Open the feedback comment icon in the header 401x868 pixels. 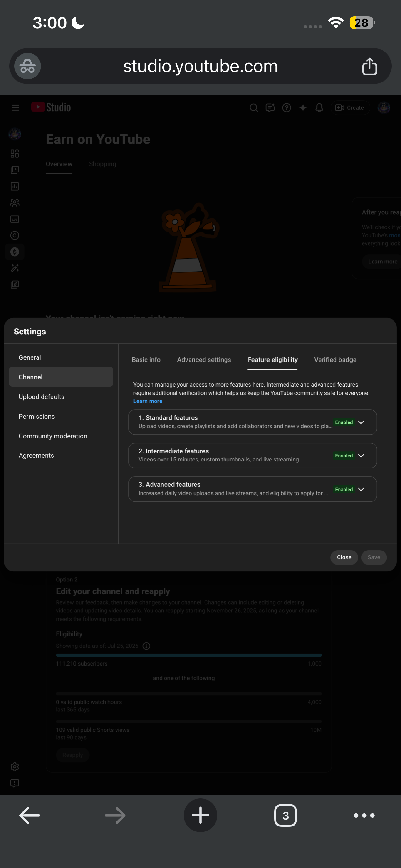point(270,108)
